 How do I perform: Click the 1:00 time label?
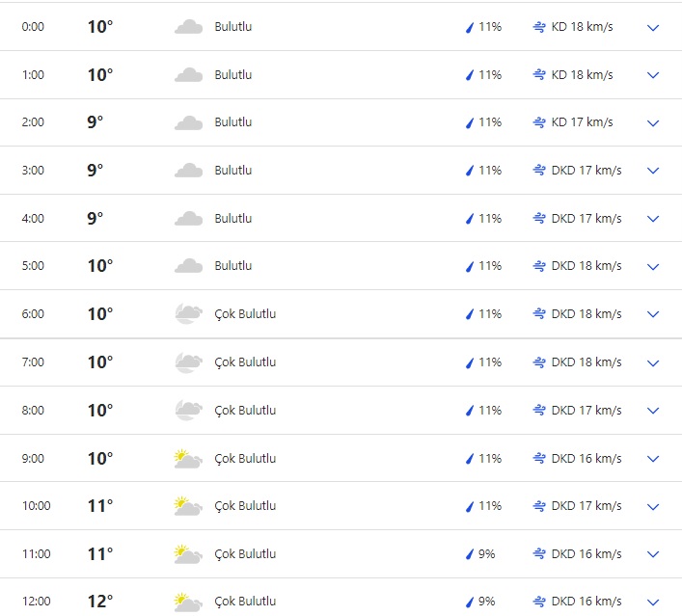point(33,75)
